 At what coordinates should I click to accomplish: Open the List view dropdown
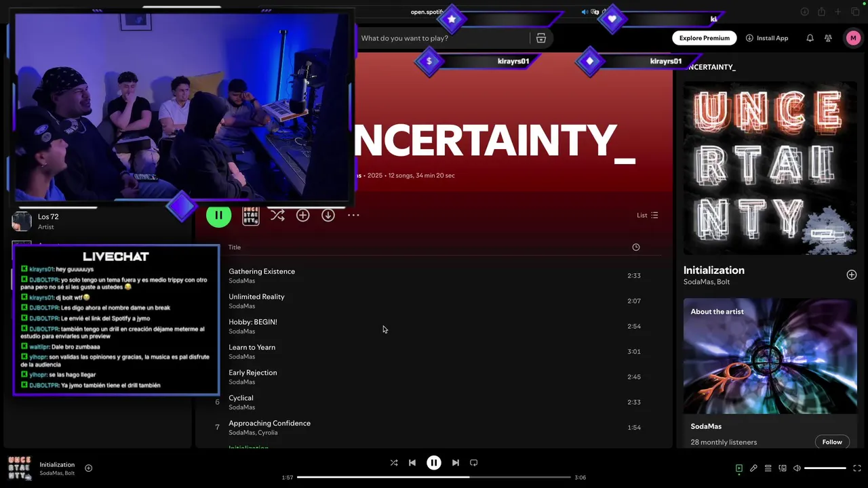click(x=647, y=215)
